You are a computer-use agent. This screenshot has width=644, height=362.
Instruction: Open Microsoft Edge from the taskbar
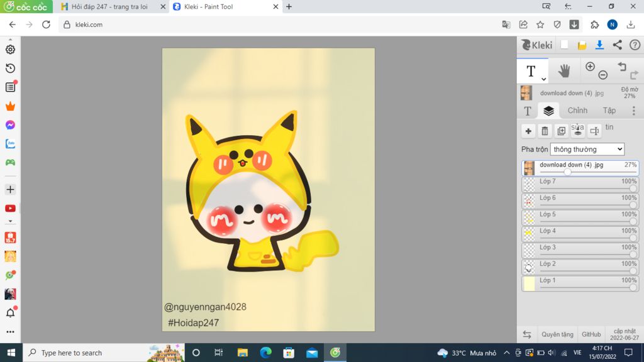click(266, 353)
